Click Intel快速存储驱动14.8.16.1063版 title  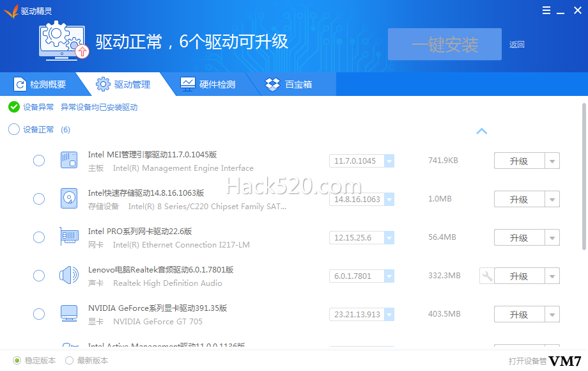point(146,193)
